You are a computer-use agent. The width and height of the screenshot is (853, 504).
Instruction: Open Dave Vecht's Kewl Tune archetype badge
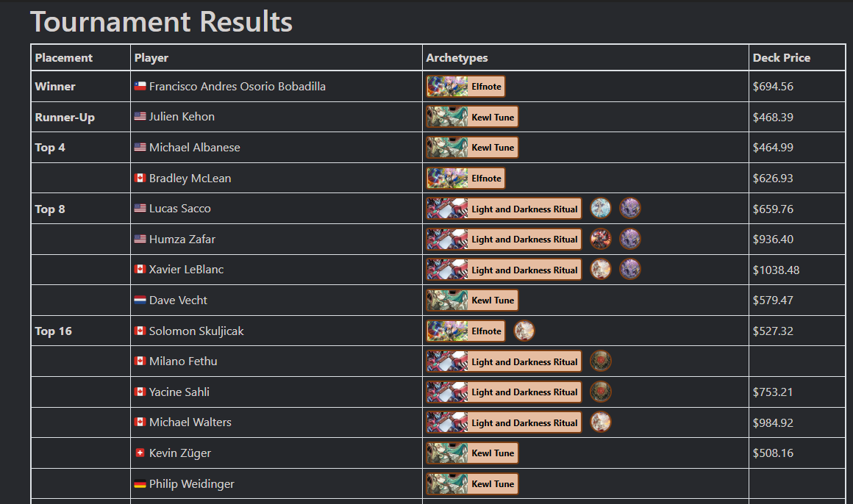click(472, 300)
